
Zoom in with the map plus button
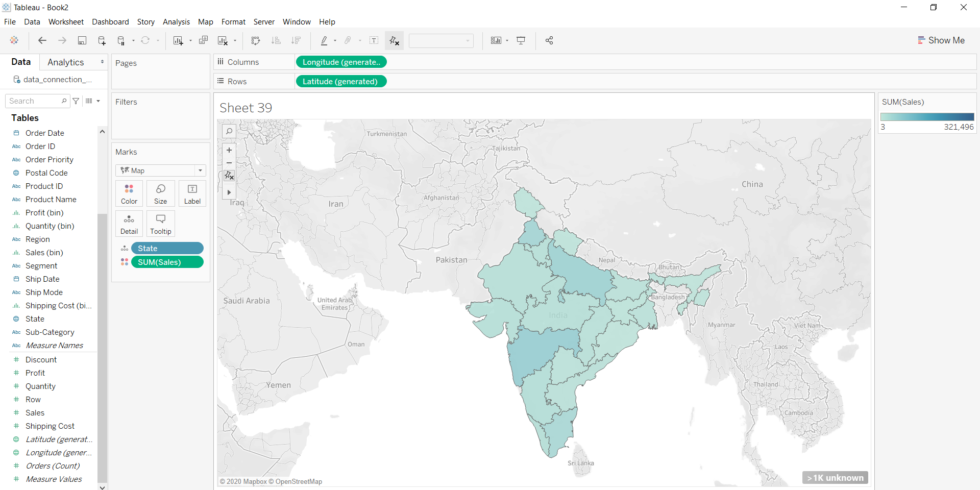(x=229, y=150)
